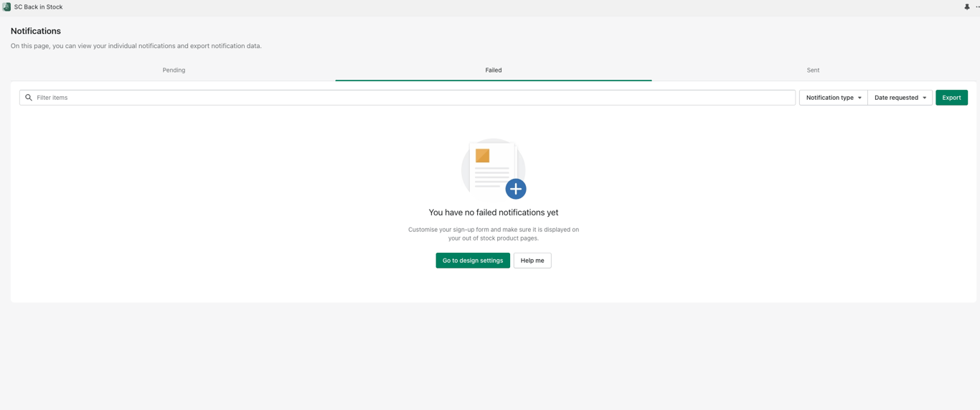Select the Failed tab

(494, 70)
